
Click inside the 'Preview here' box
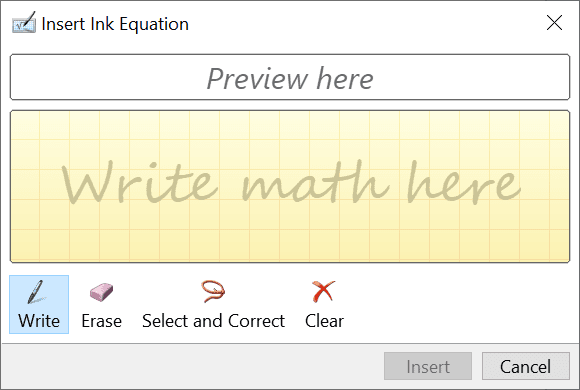pyautogui.click(x=290, y=77)
